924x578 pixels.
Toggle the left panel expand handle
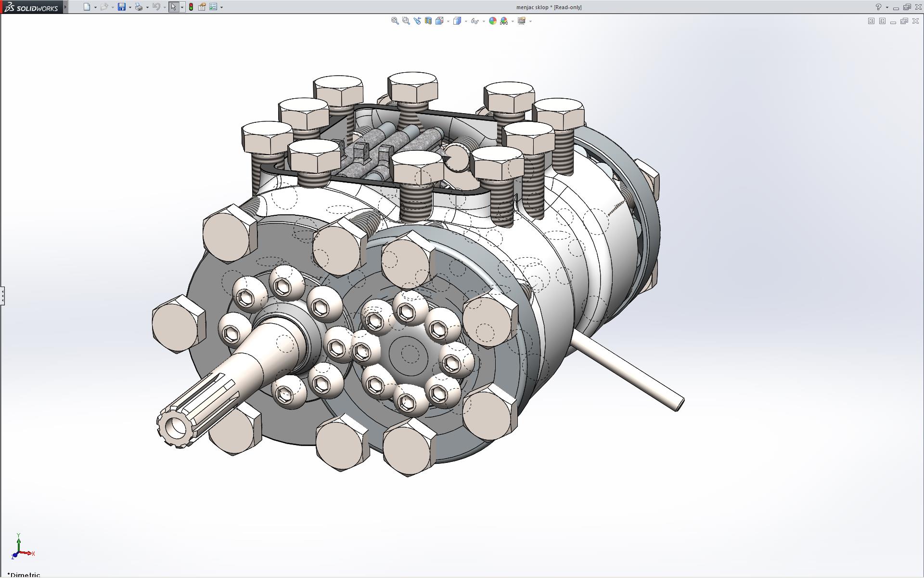tap(2, 295)
